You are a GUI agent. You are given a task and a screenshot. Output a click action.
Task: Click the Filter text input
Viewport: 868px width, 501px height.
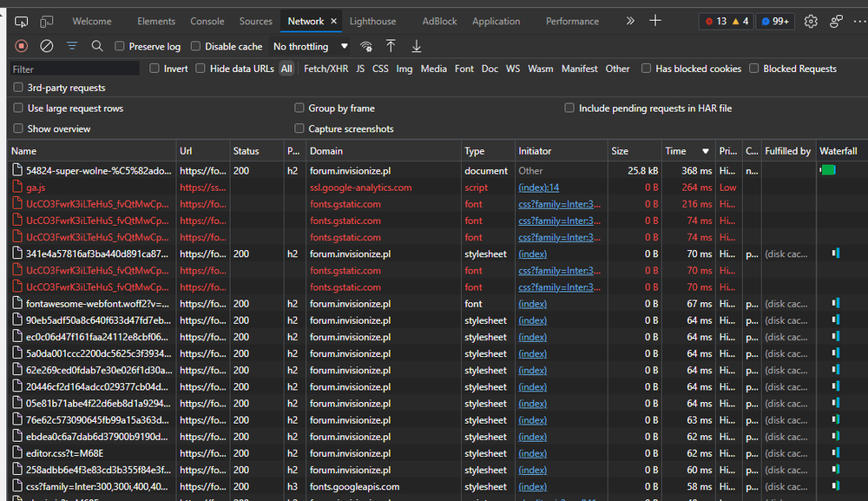tap(75, 69)
